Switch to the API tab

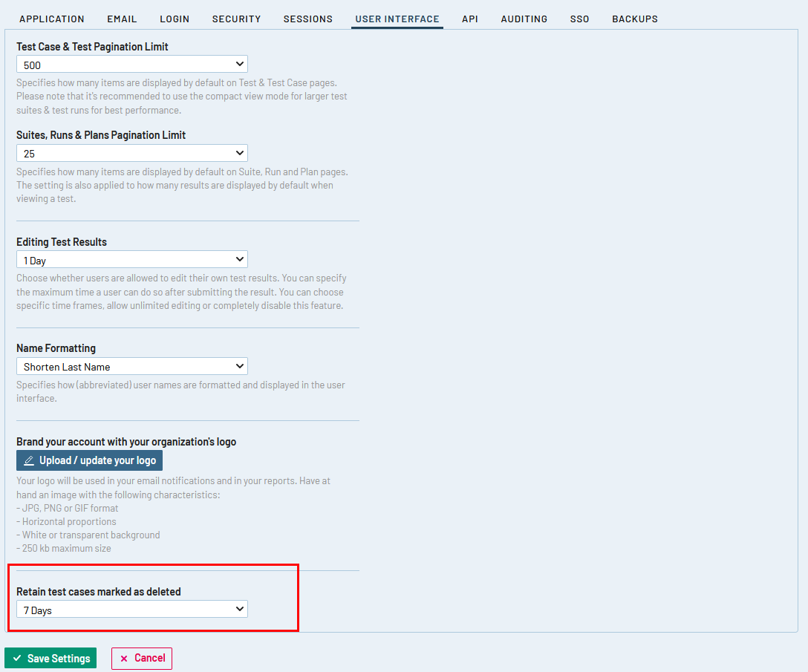pos(469,19)
